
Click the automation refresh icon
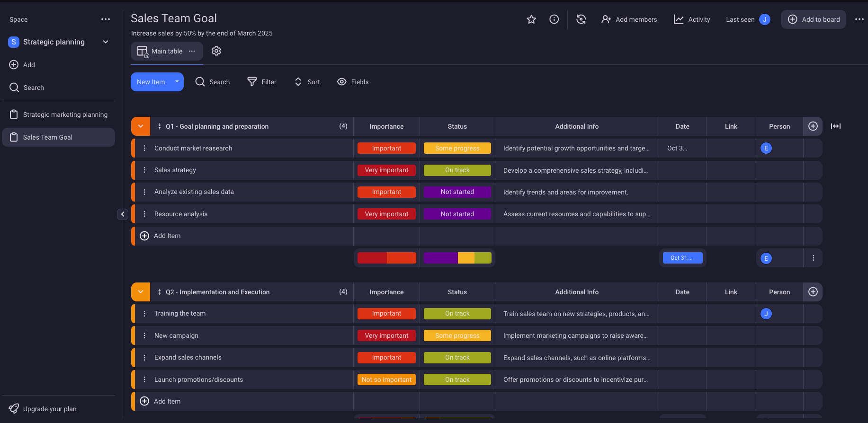pyautogui.click(x=581, y=19)
